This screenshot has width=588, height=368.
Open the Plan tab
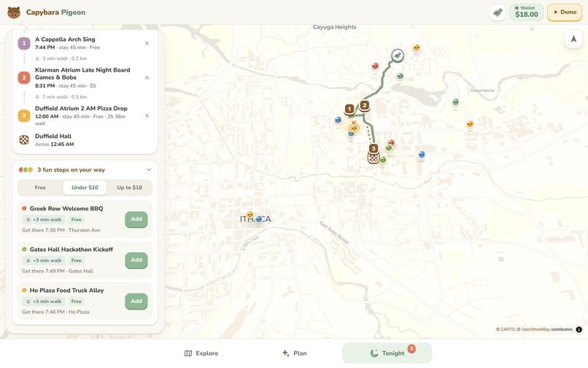(295, 353)
